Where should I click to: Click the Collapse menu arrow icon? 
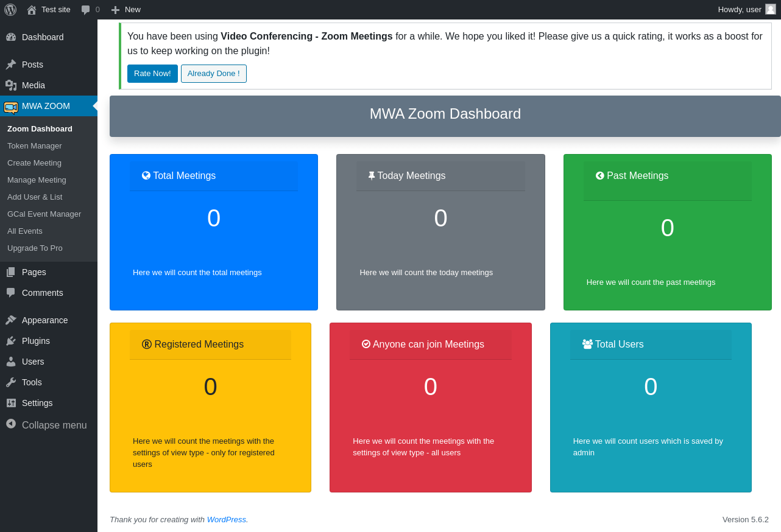click(x=11, y=424)
